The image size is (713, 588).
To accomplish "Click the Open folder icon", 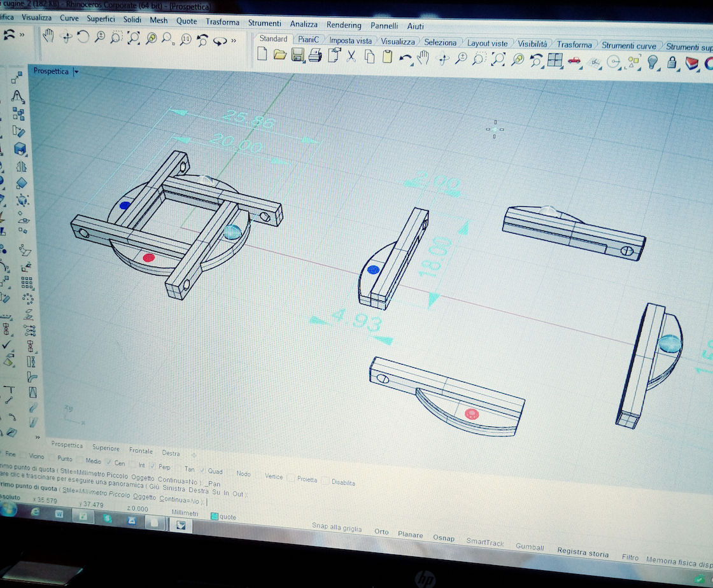I will (x=279, y=55).
